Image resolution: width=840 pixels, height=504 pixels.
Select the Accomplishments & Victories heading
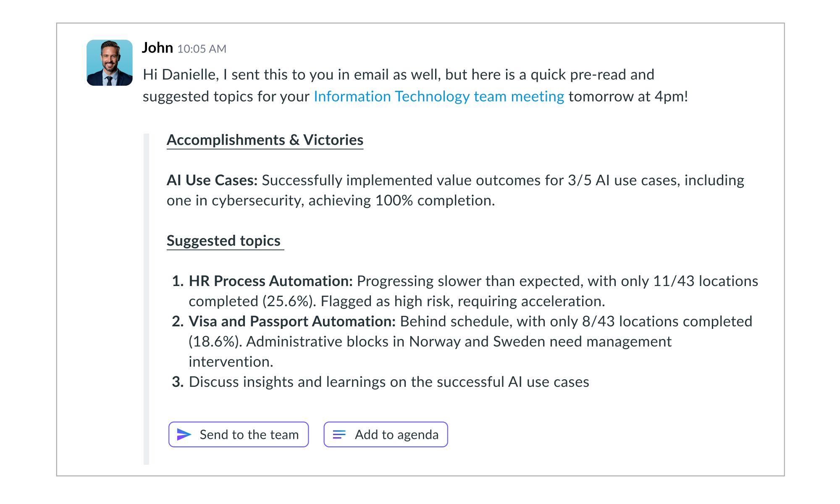click(x=265, y=140)
